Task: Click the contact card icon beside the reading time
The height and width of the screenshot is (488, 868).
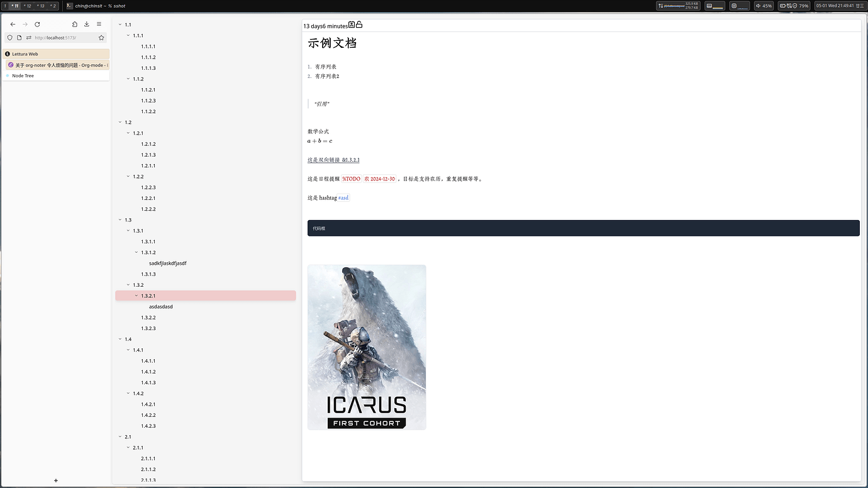Action: coord(352,25)
